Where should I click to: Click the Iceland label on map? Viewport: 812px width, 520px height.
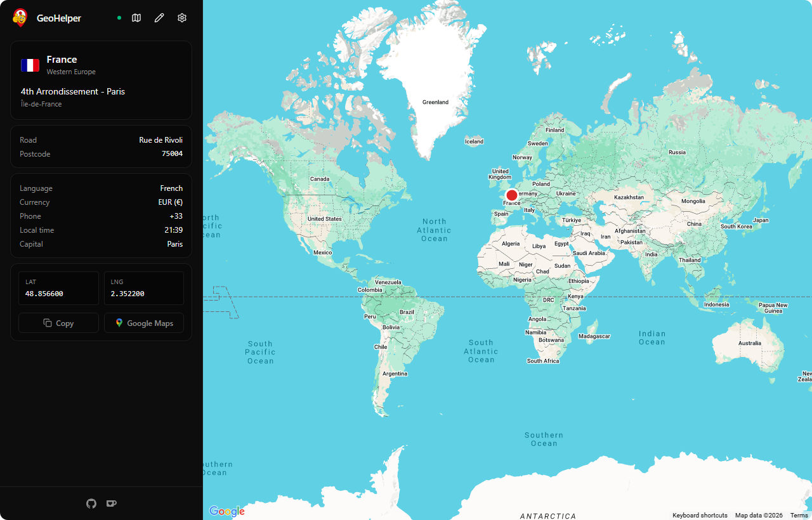[474, 141]
